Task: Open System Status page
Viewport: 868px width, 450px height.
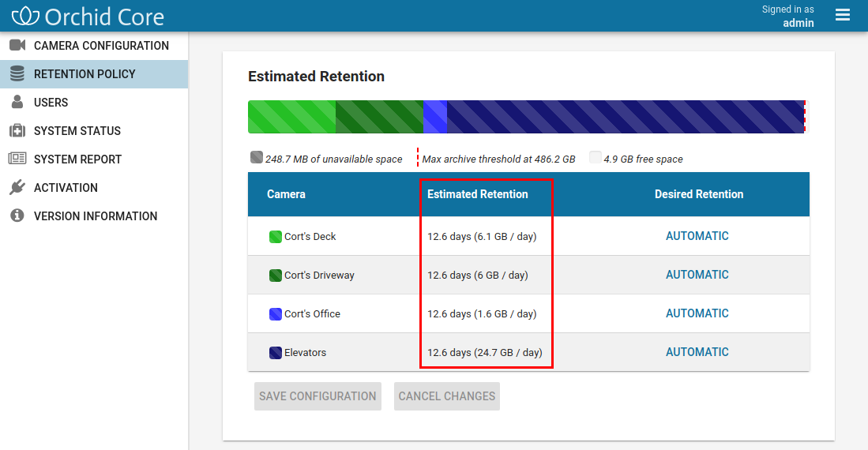Action: (94, 130)
